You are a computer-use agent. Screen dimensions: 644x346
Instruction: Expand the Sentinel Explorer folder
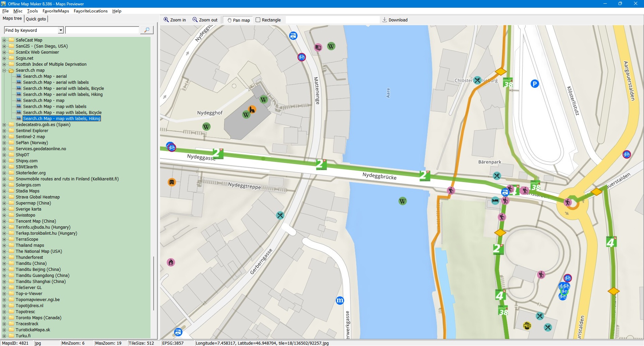coord(4,131)
